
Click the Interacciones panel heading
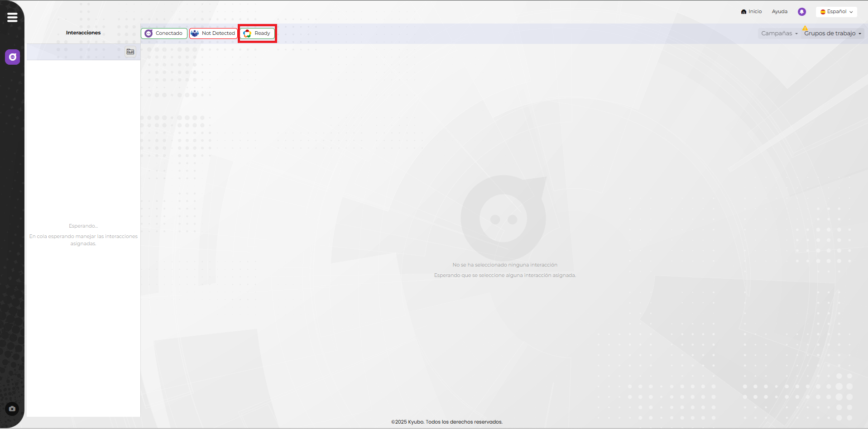(83, 33)
